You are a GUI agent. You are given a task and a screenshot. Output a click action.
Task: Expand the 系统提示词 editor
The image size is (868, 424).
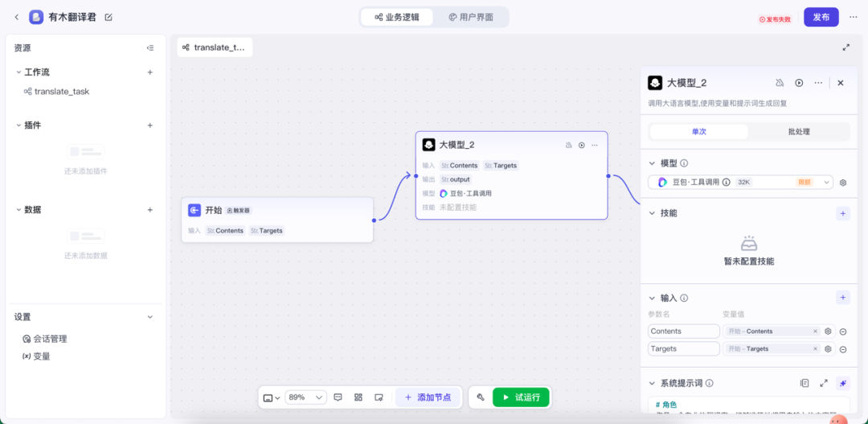point(824,383)
